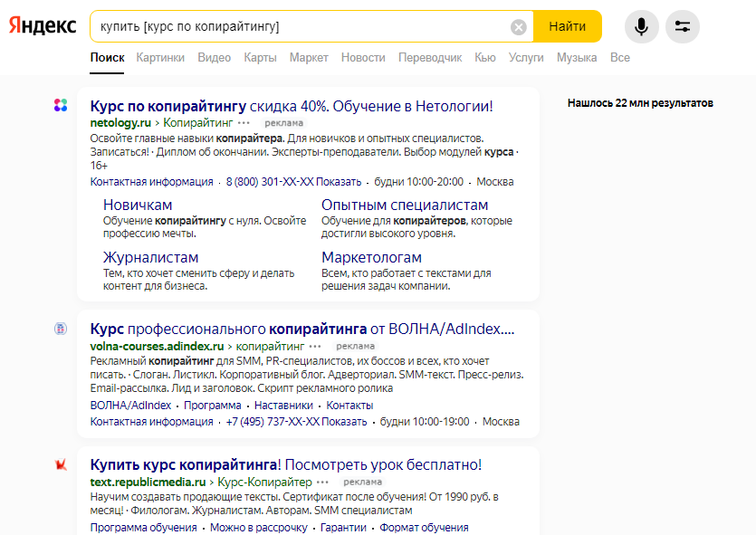Image resolution: width=756 pixels, height=535 pixels.
Task: Visit the text.republicmedia.ru domain link
Action: pos(148,482)
